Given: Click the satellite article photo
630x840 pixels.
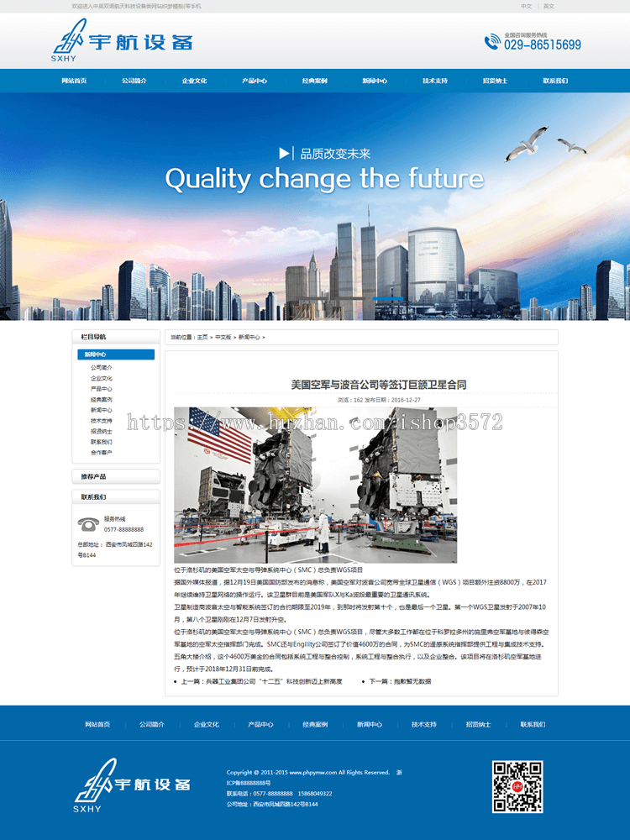Looking at the screenshot, I should pyautogui.click(x=316, y=485).
